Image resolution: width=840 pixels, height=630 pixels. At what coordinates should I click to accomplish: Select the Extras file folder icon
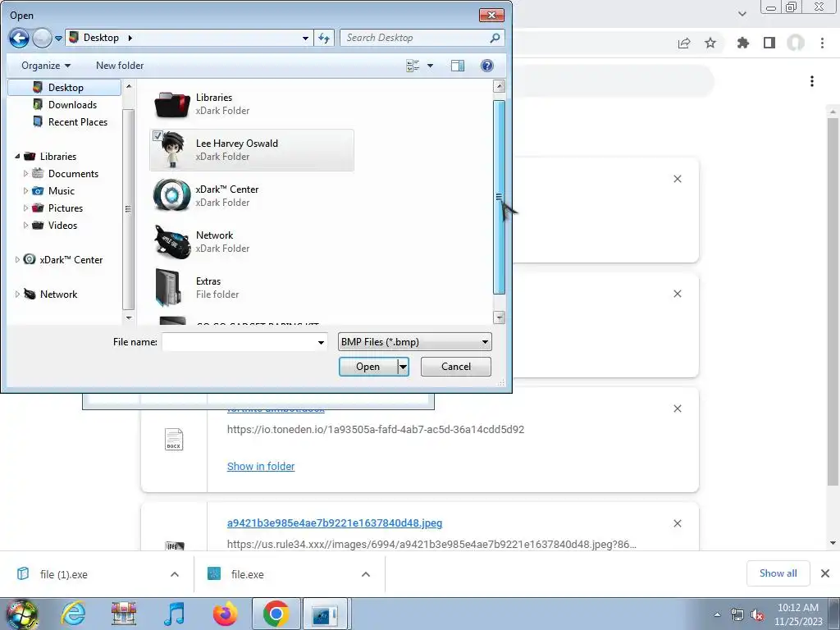[168, 288]
